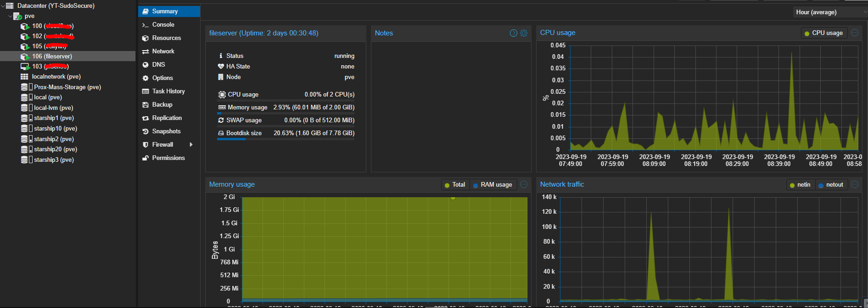Click the Bootdisk size progress bar
The height and width of the screenshot is (308, 868).
(286, 139)
